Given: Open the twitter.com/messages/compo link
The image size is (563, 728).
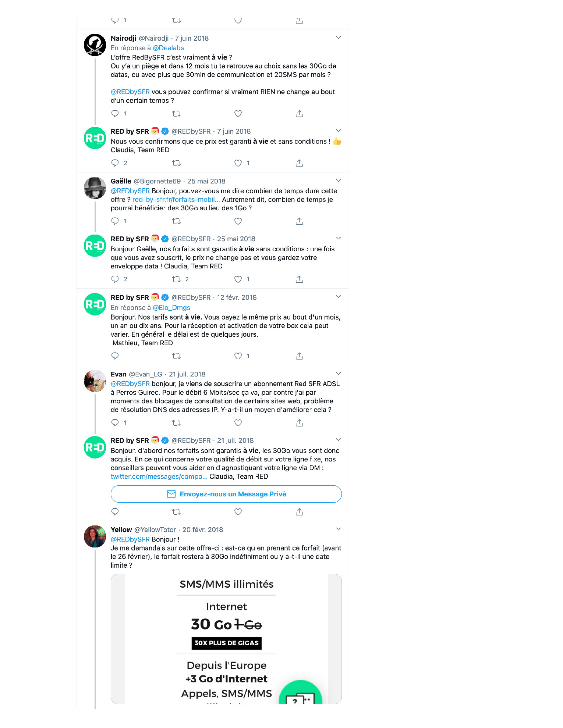Looking at the screenshot, I should [x=159, y=477].
